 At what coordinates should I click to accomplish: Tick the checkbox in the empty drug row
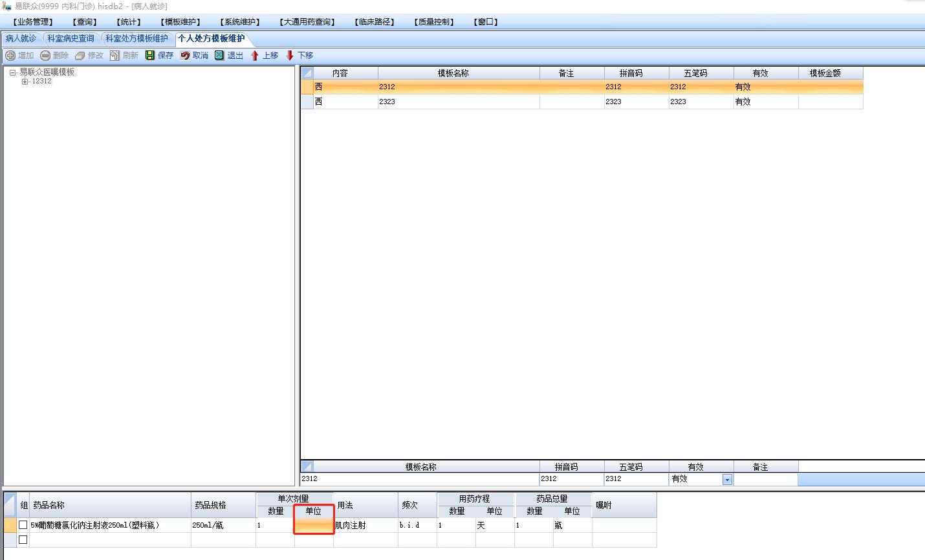[x=23, y=539]
